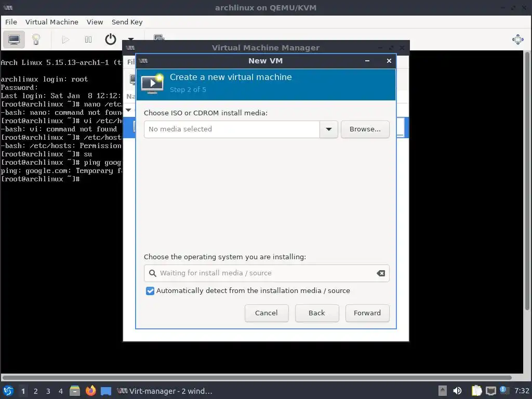Viewport: 532px width, 399px height.
Task: Click the network tray icon
Action: pos(490,391)
